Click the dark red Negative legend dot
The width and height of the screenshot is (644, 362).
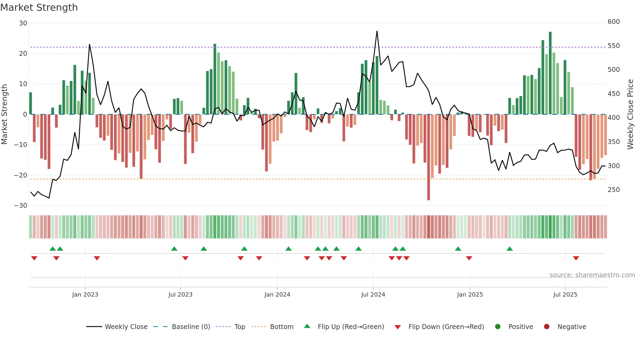(547, 327)
